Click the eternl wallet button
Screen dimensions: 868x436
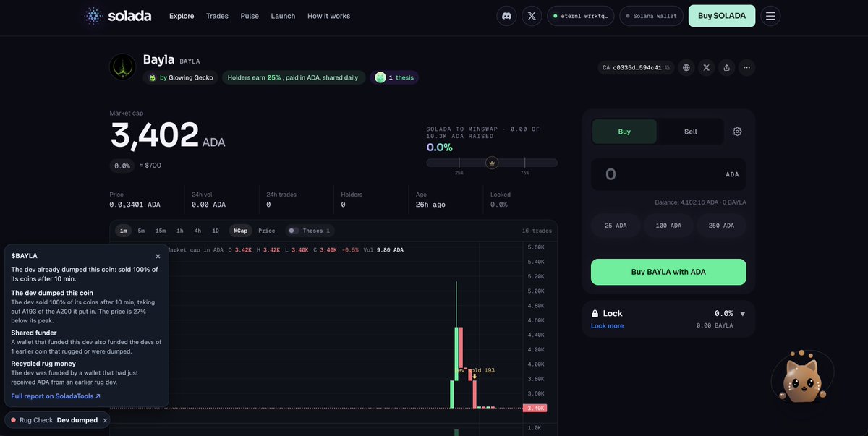tap(581, 16)
